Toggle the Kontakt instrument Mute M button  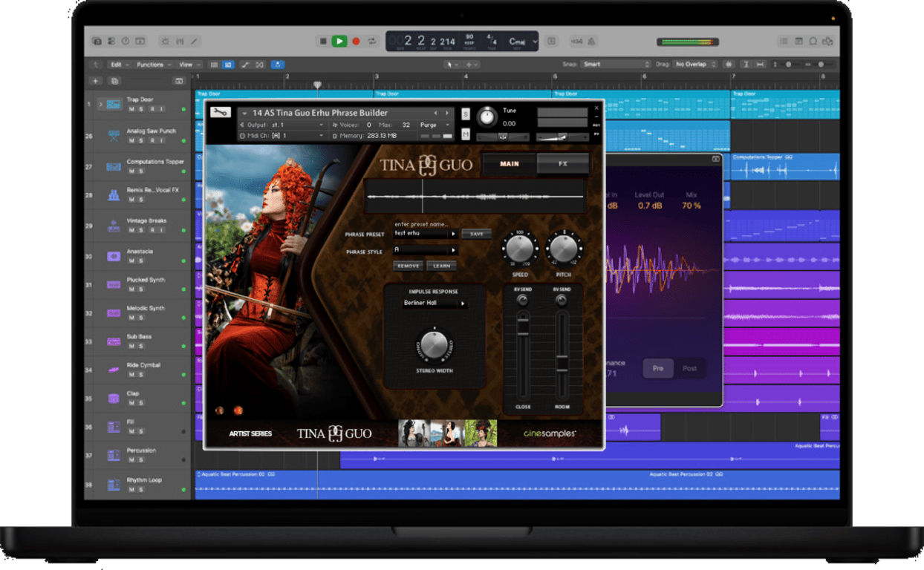click(466, 134)
